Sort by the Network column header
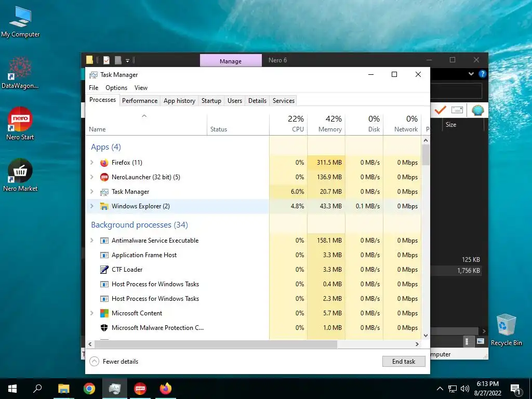 coord(402,124)
